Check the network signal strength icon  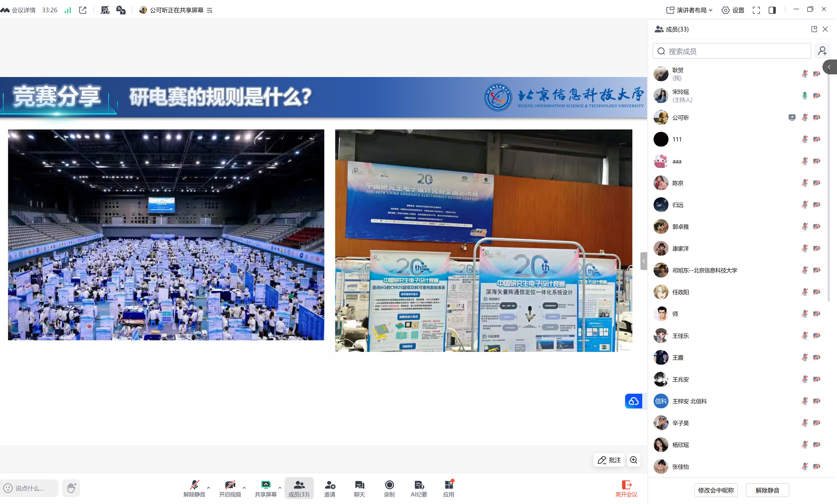tap(68, 10)
